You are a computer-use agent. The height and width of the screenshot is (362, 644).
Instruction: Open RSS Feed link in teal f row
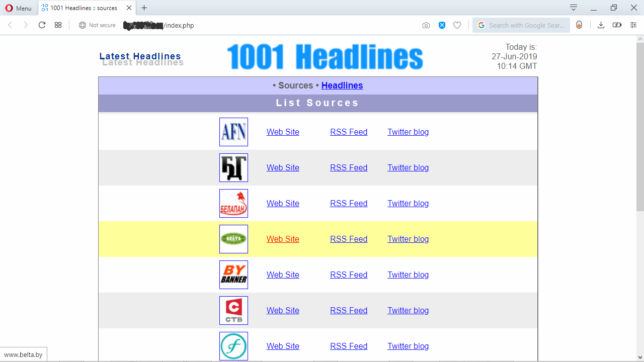click(x=349, y=346)
